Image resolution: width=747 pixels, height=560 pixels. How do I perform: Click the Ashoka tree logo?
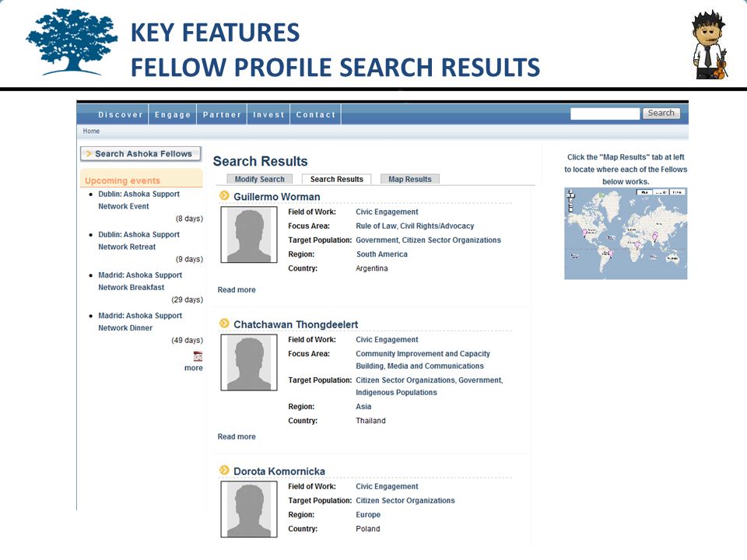tap(72, 42)
